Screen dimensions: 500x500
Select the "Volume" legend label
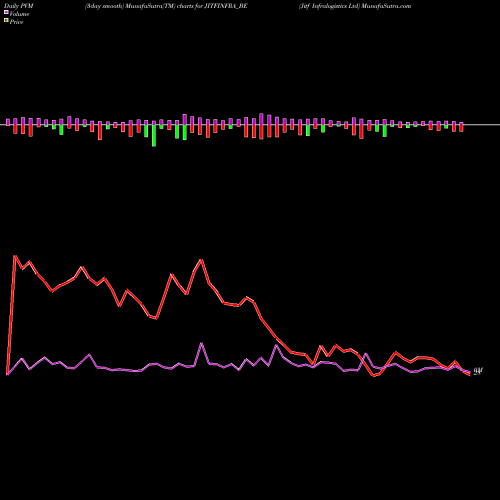19,14
